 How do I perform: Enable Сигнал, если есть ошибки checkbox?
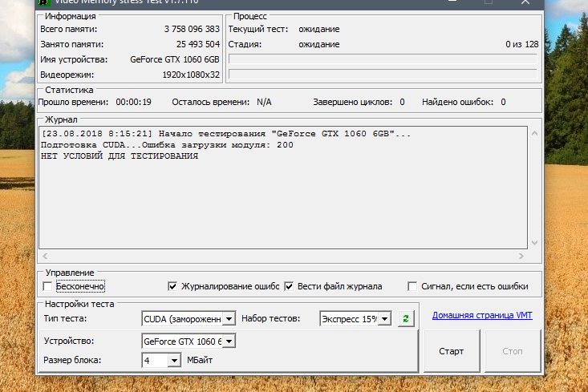tap(412, 287)
